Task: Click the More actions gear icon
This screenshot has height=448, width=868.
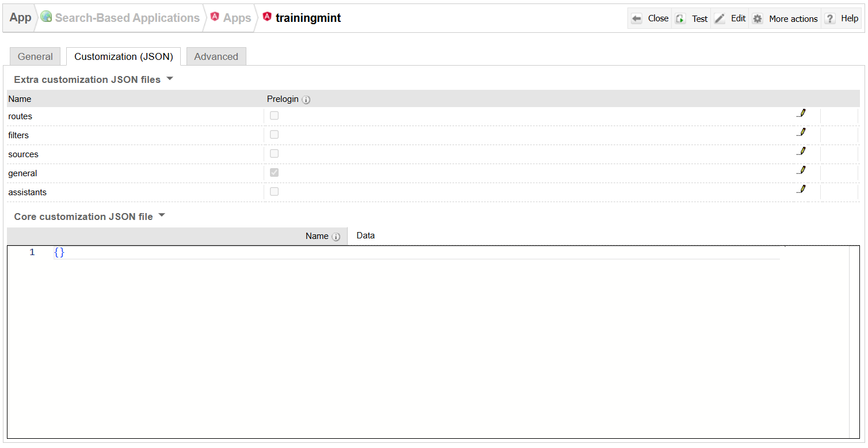Action: pyautogui.click(x=757, y=18)
